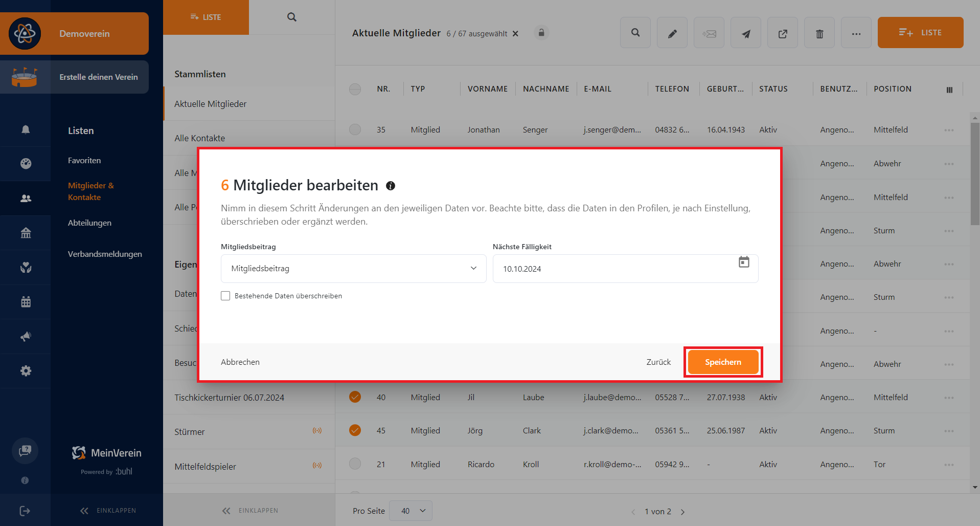
Task: Click the trash delete toolbar icon
Action: (x=819, y=33)
